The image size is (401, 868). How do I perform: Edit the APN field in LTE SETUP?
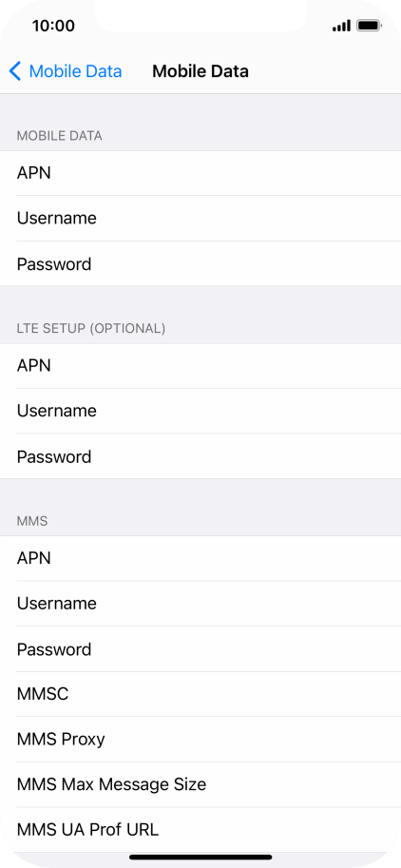(200, 366)
